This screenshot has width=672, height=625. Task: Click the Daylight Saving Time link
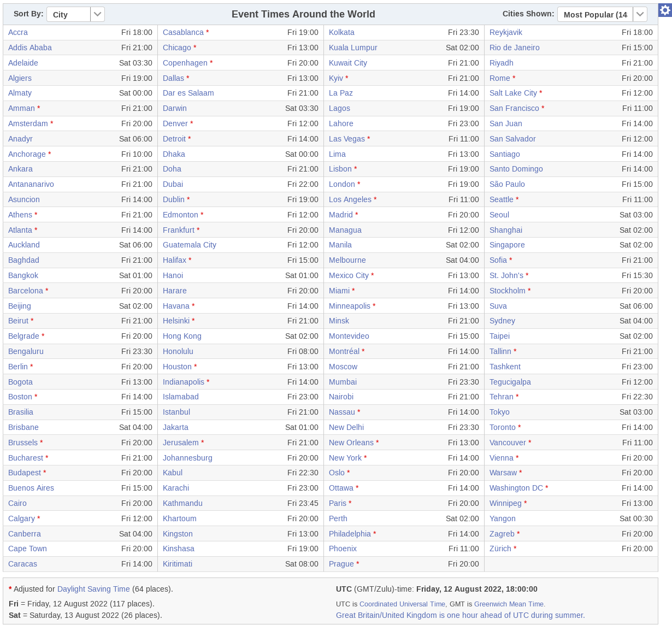click(93, 589)
